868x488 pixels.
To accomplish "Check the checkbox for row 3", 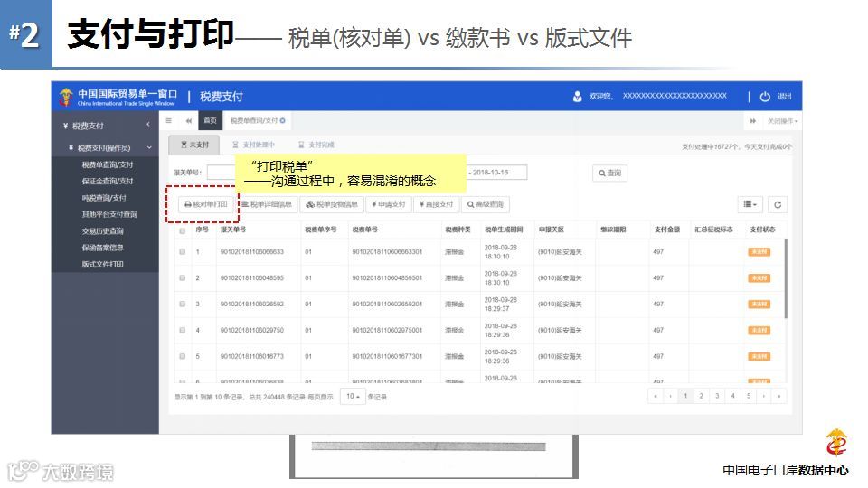I will (x=182, y=305).
